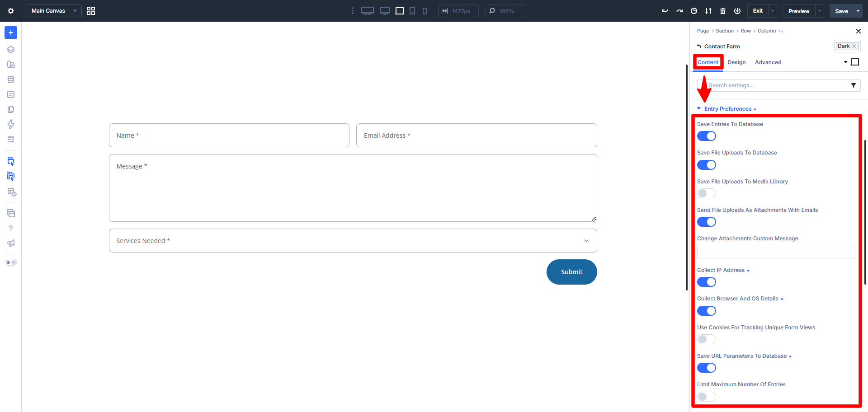This screenshot has height=412, width=868.
Task: Click the power icon in top bar
Action: click(737, 11)
